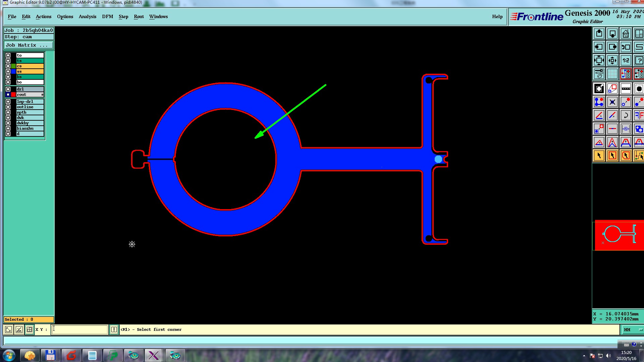The width and height of the screenshot is (644, 362).
Task: Click the Home view icon
Action: 626,34
